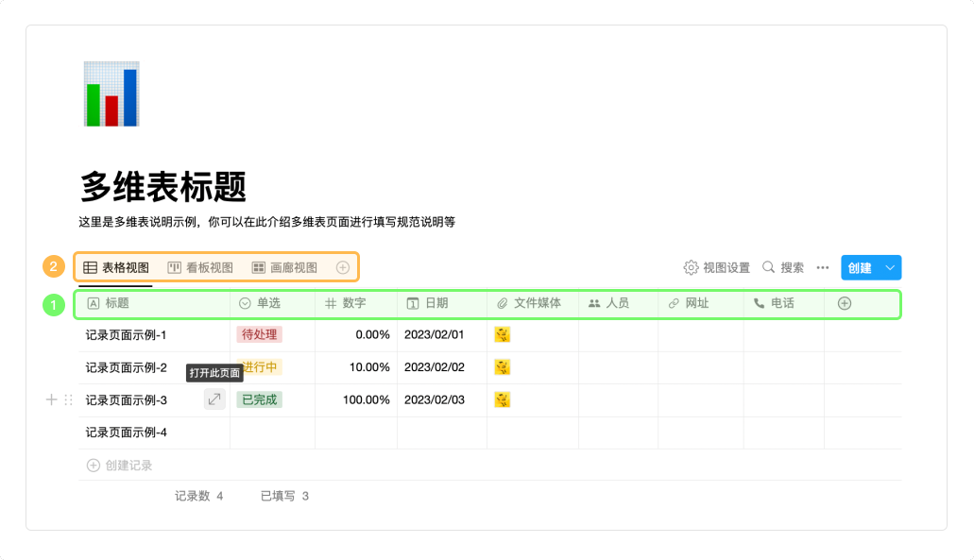Click 创建记录 to add a record
The height and width of the screenshot is (560, 974).
[x=119, y=466]
